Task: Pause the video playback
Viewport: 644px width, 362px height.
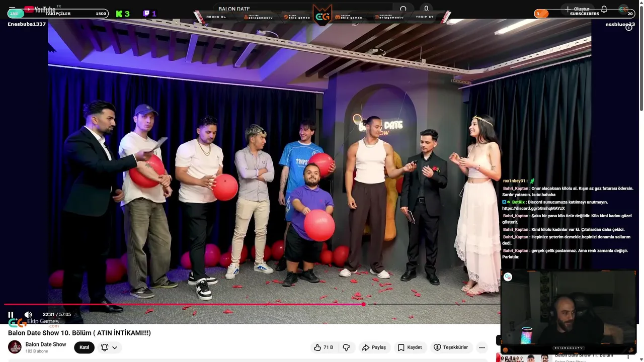Action: click(11, 315)
